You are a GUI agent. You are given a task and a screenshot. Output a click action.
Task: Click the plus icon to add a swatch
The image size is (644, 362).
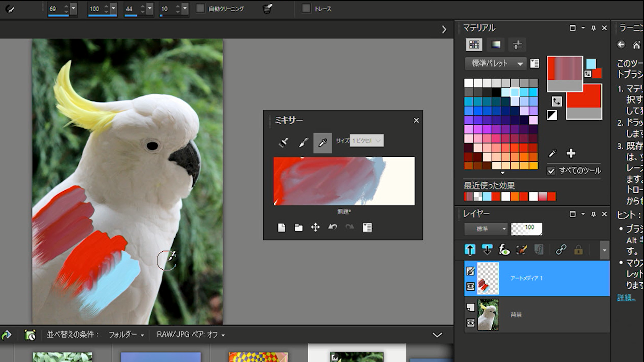(x=571, y=154)
